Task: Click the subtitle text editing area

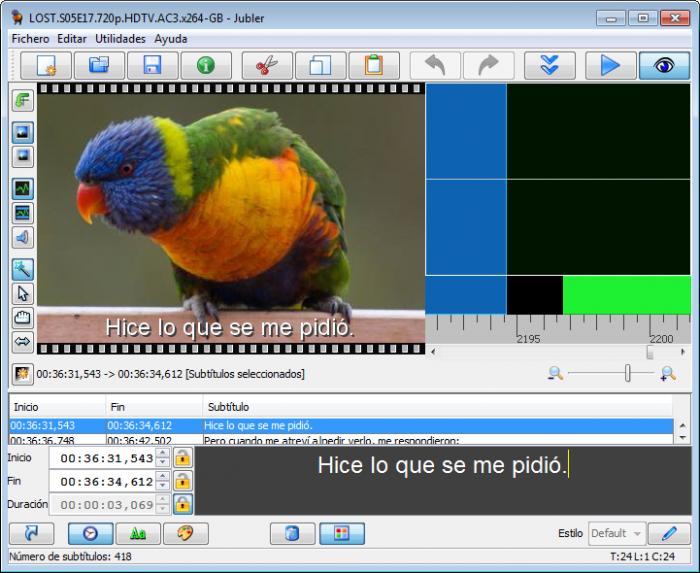Action: pos(441,480)
